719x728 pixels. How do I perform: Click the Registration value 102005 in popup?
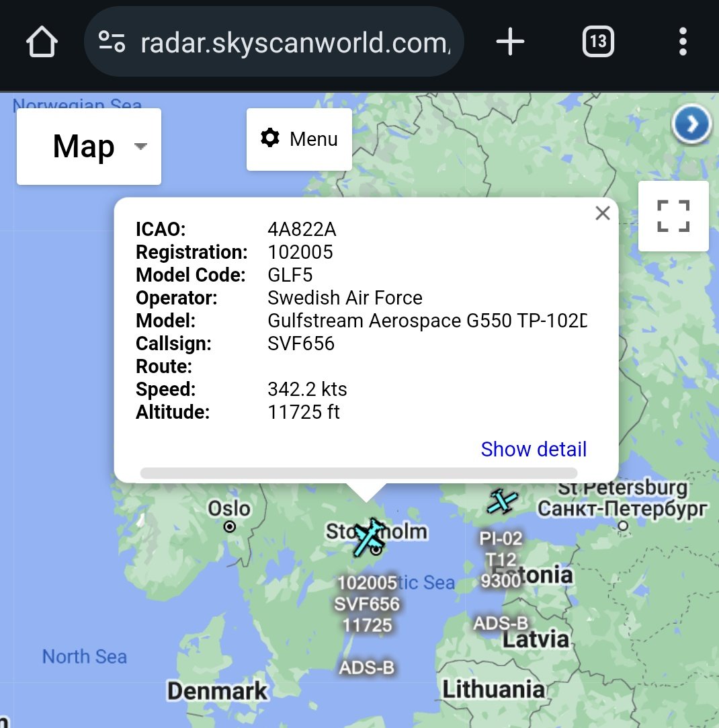pyautogui.click(x=300, y=252)
